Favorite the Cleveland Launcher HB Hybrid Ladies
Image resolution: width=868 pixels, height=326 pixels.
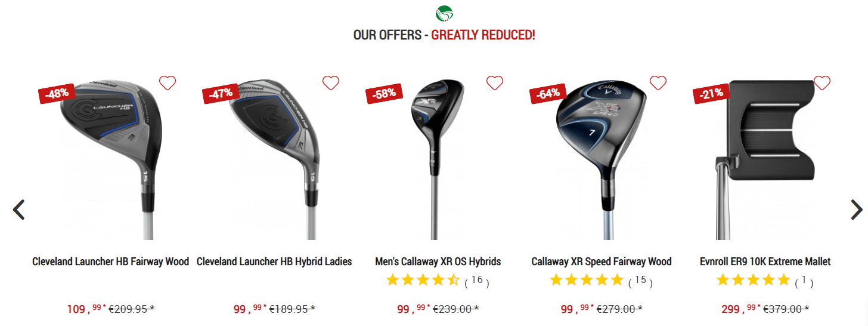(331, 83)
